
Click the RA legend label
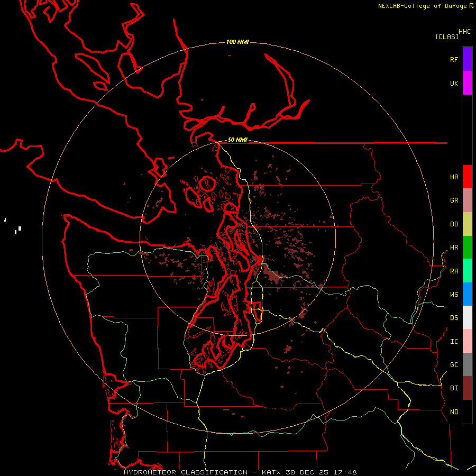click(x=454, y=271)
